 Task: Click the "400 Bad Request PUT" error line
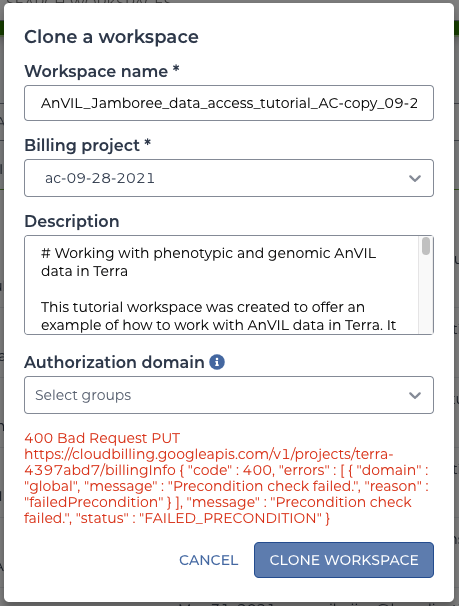tap(102, 438)
